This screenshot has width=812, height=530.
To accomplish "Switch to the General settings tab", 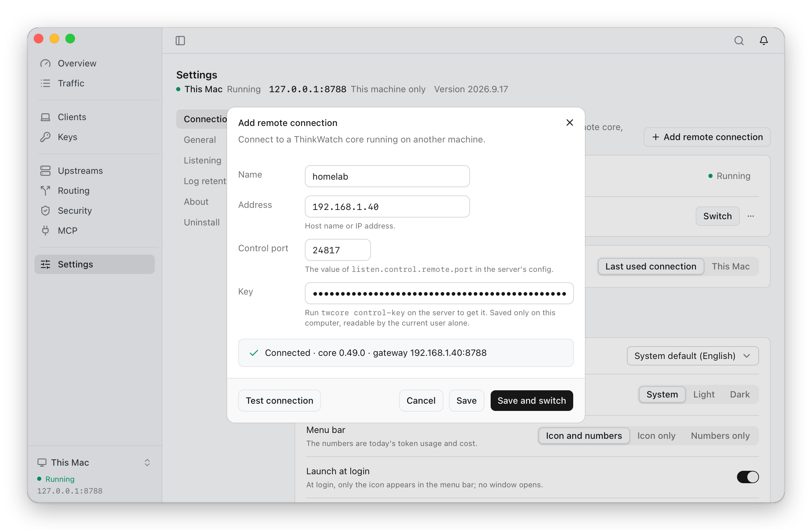I will pos(200,140).
